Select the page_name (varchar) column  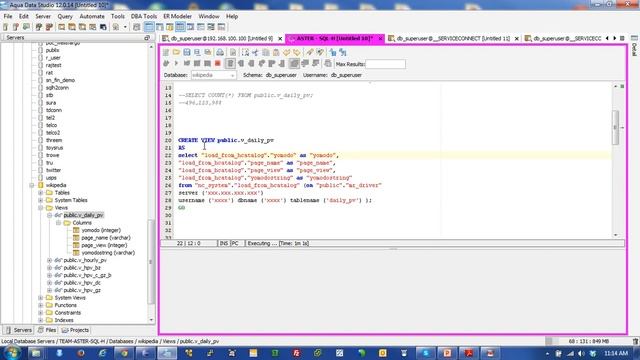[x=106, y=238]
